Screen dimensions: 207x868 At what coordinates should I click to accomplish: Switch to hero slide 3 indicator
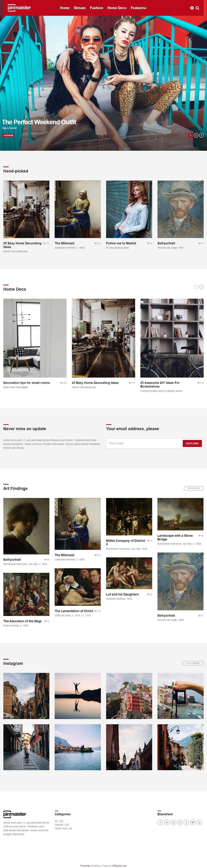tap(201, 135)
